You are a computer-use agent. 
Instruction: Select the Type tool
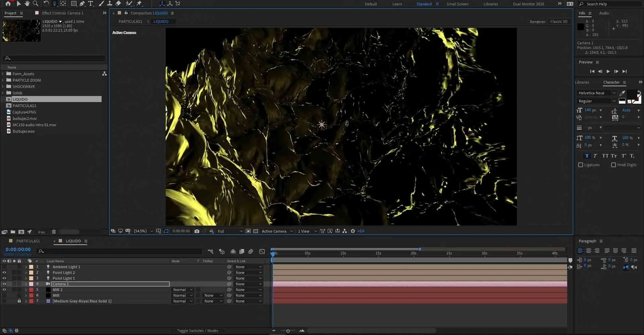(x=91, y=4)
